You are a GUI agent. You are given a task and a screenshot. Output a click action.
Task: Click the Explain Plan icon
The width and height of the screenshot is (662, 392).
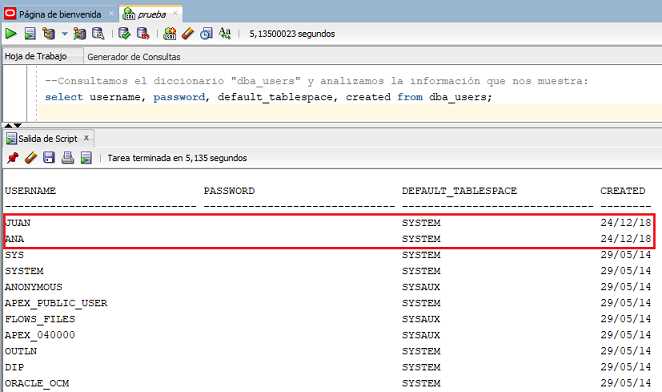49,33
